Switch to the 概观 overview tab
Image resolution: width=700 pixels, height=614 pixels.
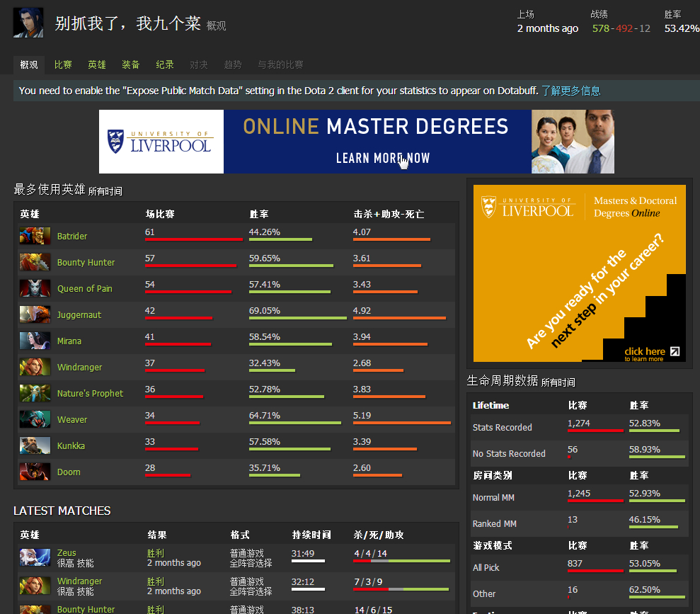[29, 64]
